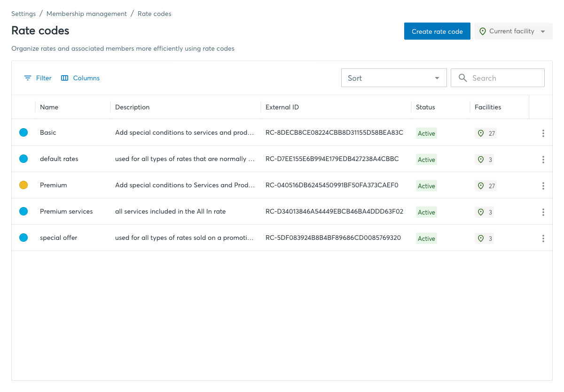
Task: Open the three-dot menu for Premium services
Action: coord(543,212)
